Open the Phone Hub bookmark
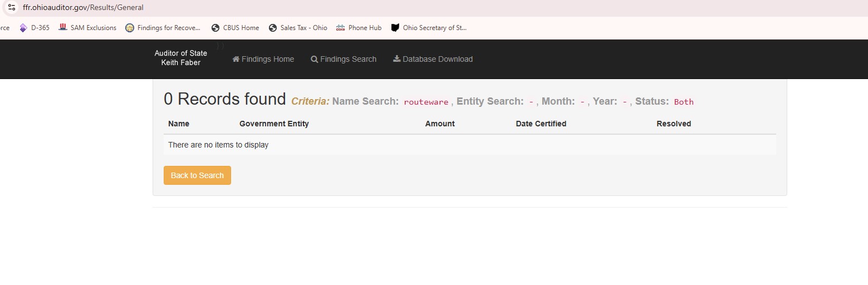The height and width of the screenshot is (285, 868). click(x=359, y=28)
